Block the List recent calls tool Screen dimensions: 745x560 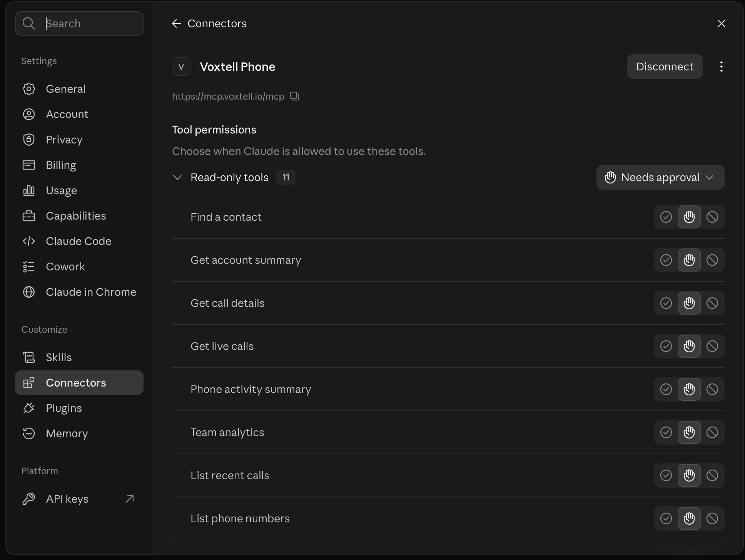point(712,475)
